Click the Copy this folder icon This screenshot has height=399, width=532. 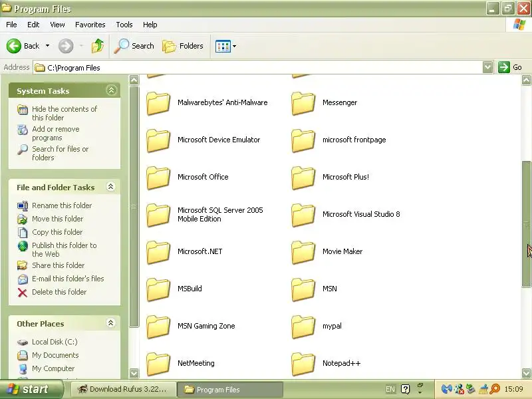pos(23,232)
